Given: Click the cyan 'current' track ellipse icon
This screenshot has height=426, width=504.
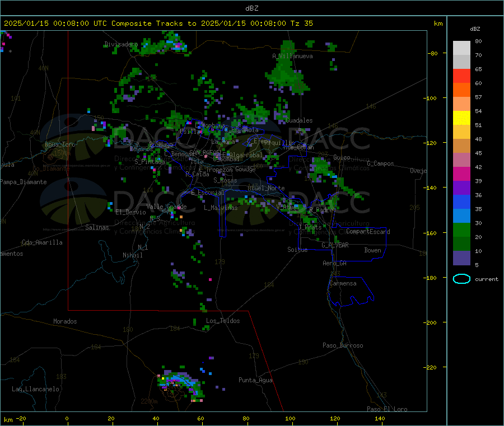Looking at the screenshot, I should 461,279.
